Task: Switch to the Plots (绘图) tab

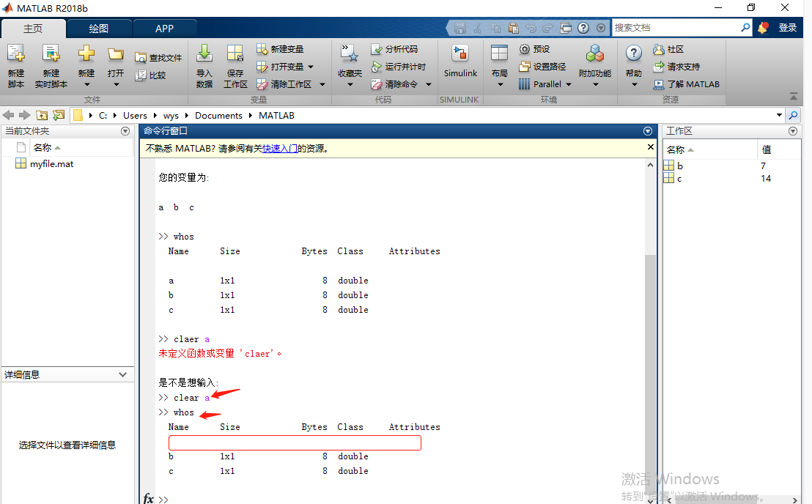Action: [x=98, y=29]
